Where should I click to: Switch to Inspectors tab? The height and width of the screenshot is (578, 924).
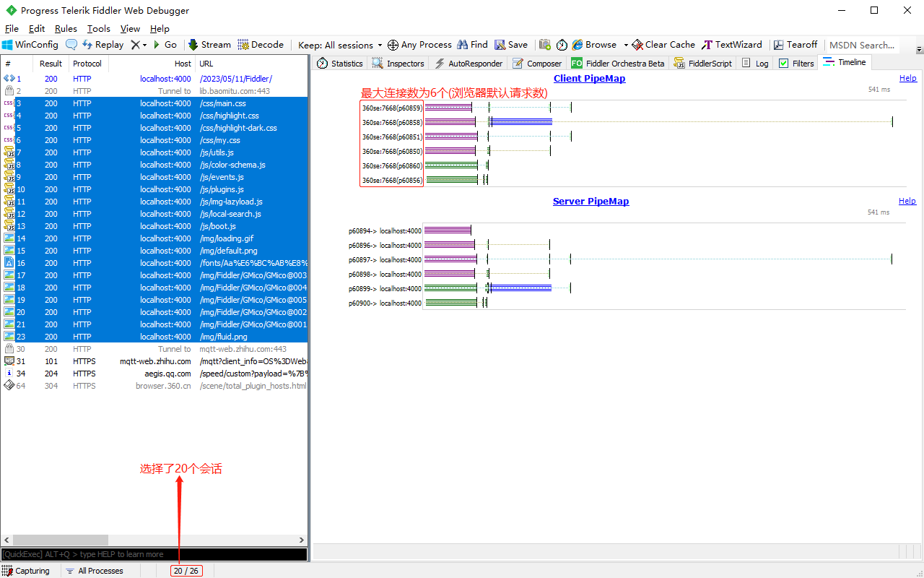coord(398,64)
